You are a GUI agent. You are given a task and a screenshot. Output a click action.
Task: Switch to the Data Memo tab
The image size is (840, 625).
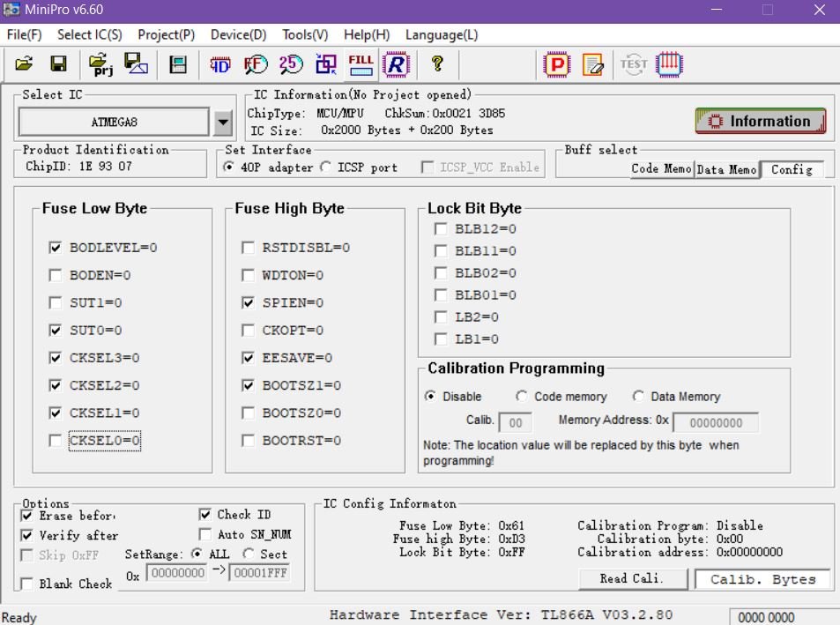[726, 170]
